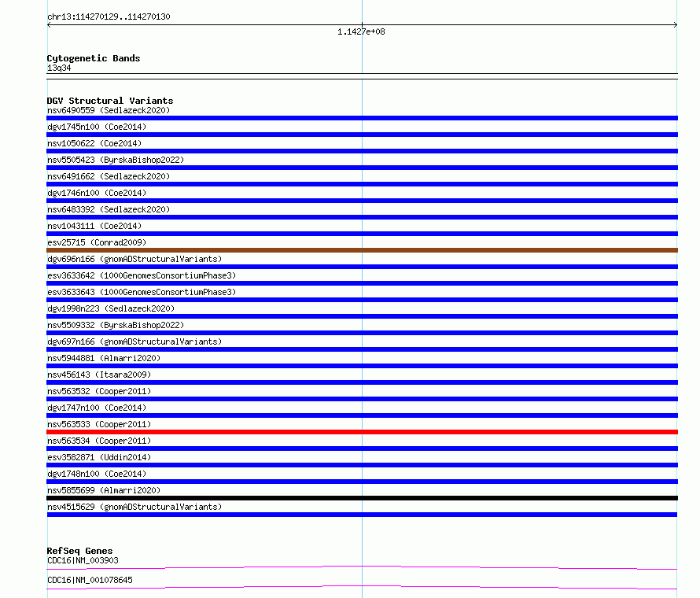Click the nsv563534 (Cooper2011) label
This screenshot has width=700, height=598.
pyautogui.click(x=99, y=441)
